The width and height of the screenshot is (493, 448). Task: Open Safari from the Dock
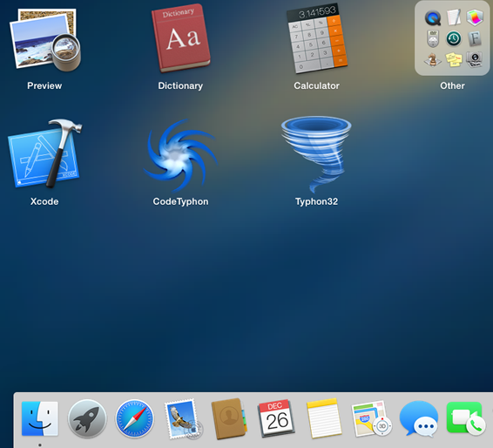134,418
